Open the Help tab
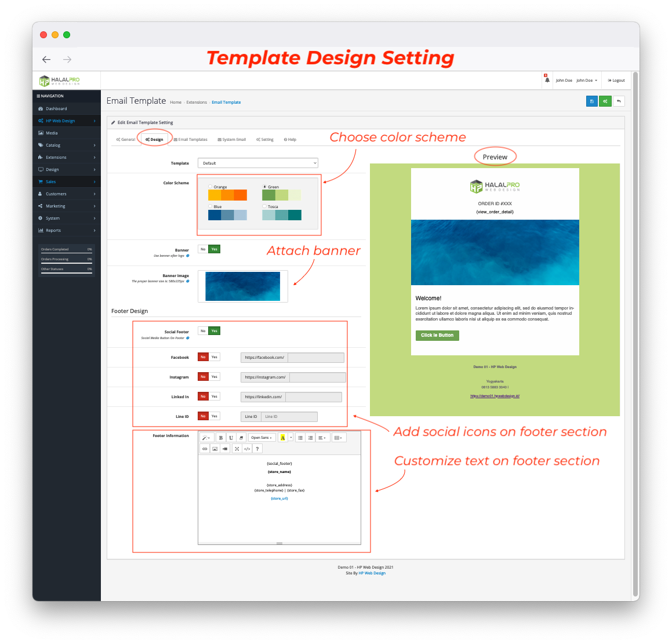Viewport: 672px width, 644px height. point(290,139)
